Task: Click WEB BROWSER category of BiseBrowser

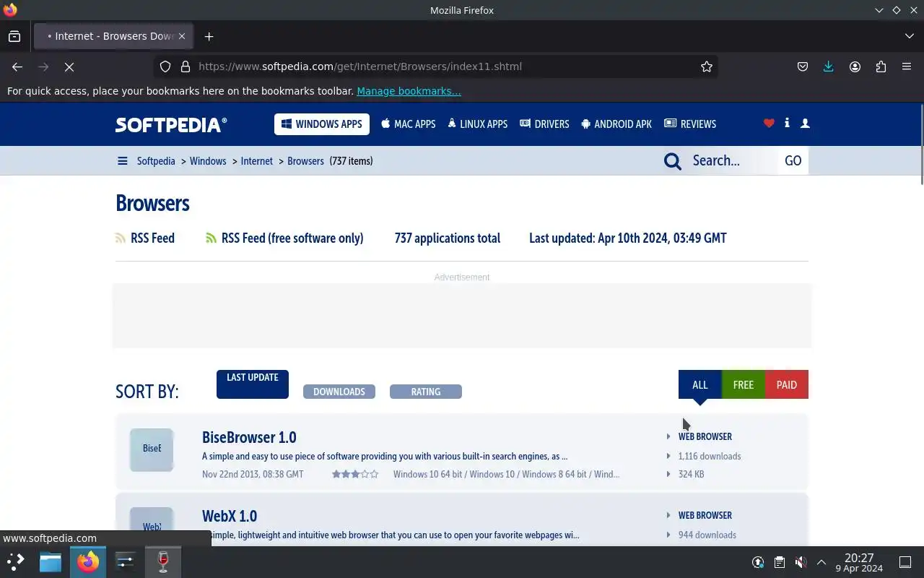Action: (705, 436)
